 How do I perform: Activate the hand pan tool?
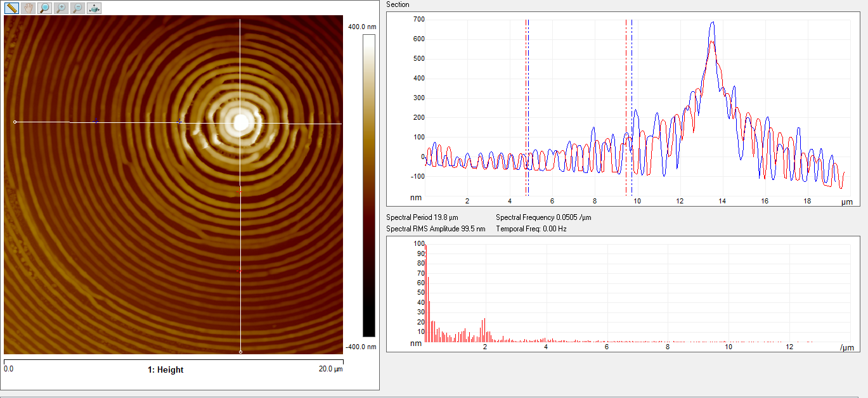click(28, 8)
